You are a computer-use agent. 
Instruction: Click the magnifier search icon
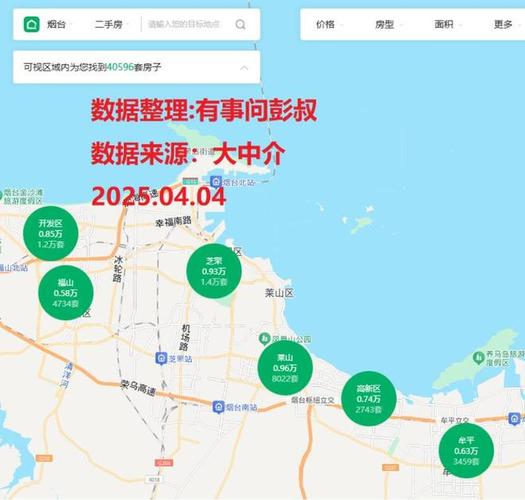[x=240, y=24]
